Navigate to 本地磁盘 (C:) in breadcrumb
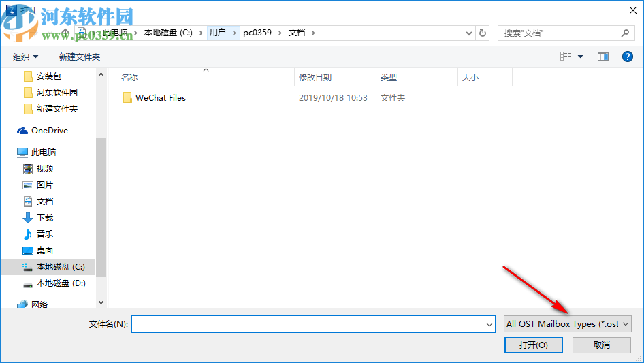 point(168,33)
